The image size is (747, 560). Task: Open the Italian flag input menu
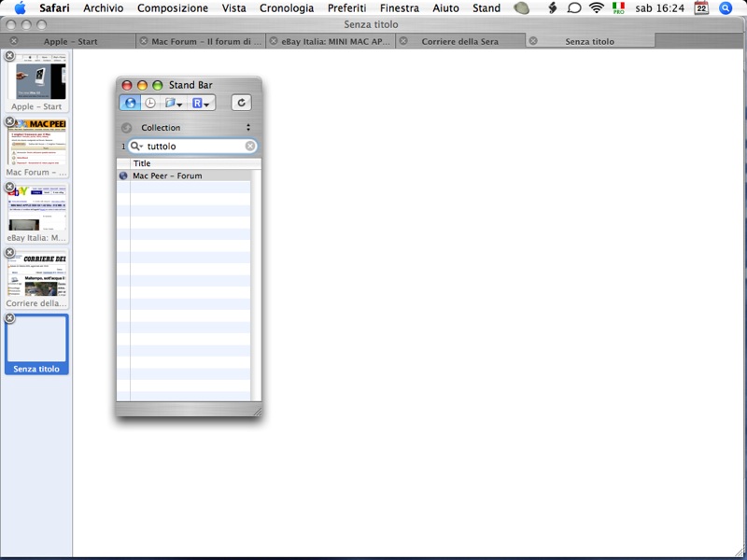tap(618, 7)
